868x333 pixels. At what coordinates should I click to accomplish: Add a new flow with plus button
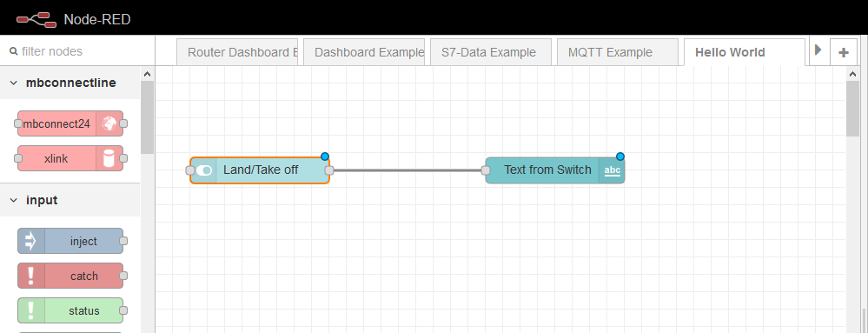[x=844, y=53]
